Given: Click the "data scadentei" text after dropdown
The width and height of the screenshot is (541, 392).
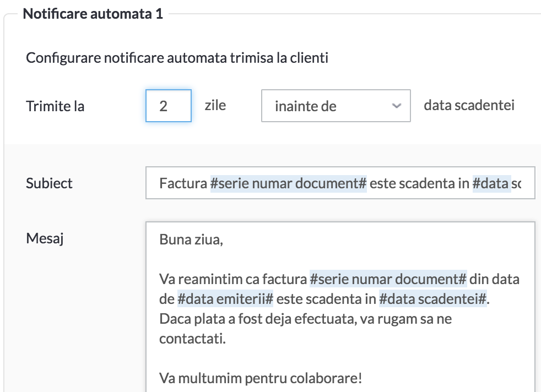Looking at the screenshot, I should pyautogui.click(x=469, y=105).
